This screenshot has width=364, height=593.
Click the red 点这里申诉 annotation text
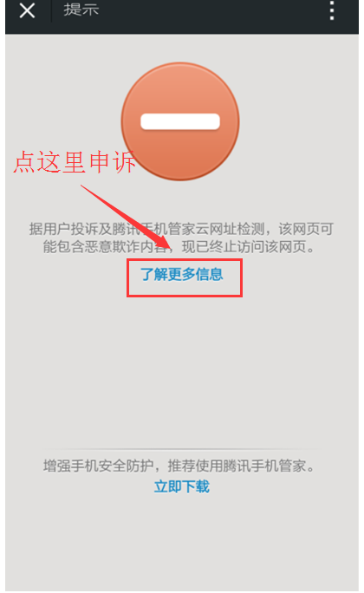pyautogui.click(x=75, y=162)
